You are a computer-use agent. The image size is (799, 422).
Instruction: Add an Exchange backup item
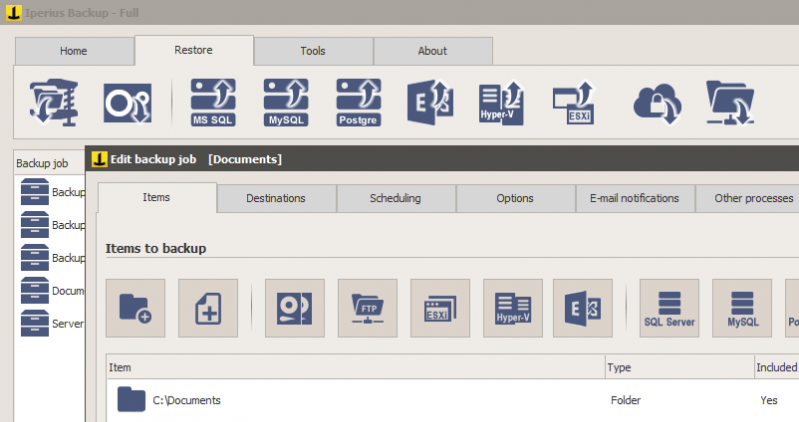583,308
